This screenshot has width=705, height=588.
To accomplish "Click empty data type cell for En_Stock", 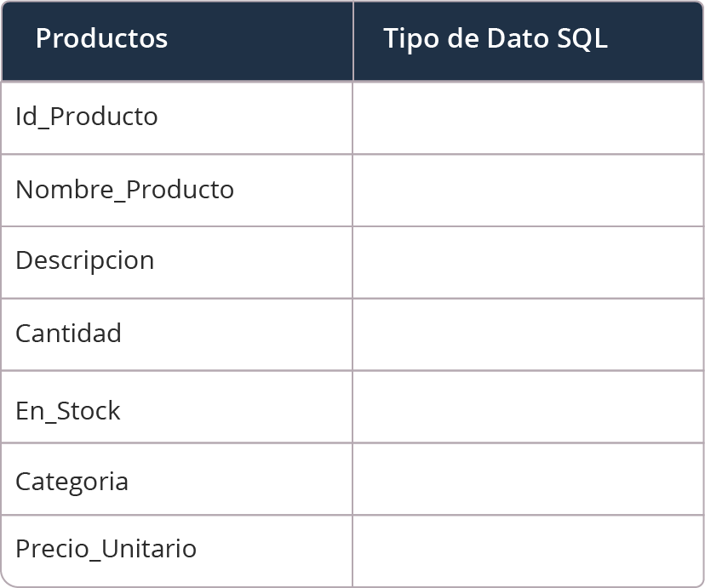I will coord(528,407).
